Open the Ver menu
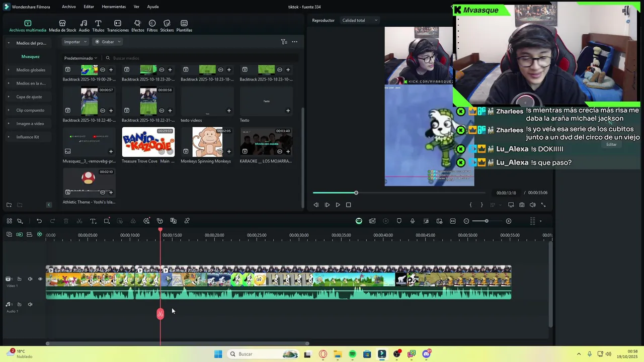Viewport: 644px width, 362px height. (x=136, y=7)
